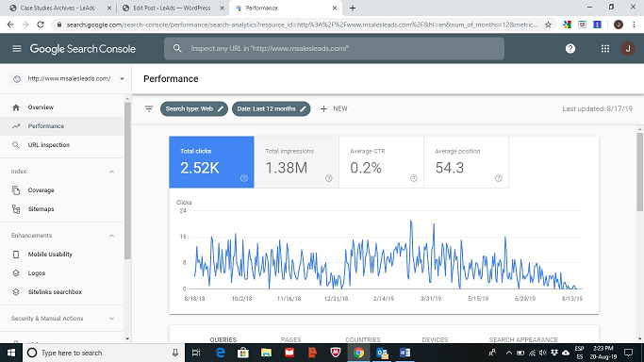Click the help icon on Total impressions card
The height and width of the screenshot is (362, 644).
[328, 178]
